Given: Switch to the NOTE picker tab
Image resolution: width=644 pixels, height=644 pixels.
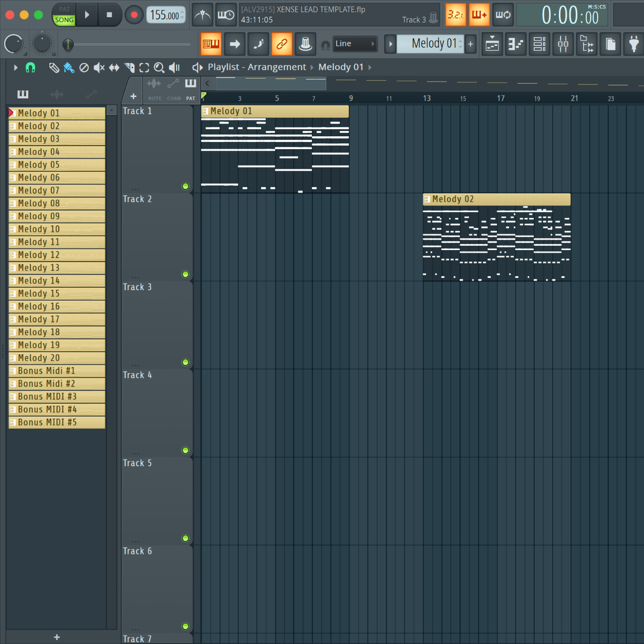Looking at the screenshot, I should (x=154, y=90).
